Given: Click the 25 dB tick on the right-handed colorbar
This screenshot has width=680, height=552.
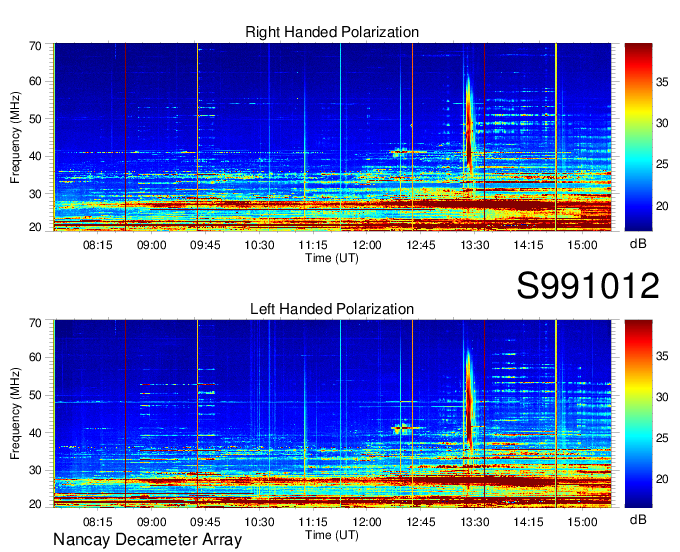Looking at the screenshot, I should click(x=662, y=164).
